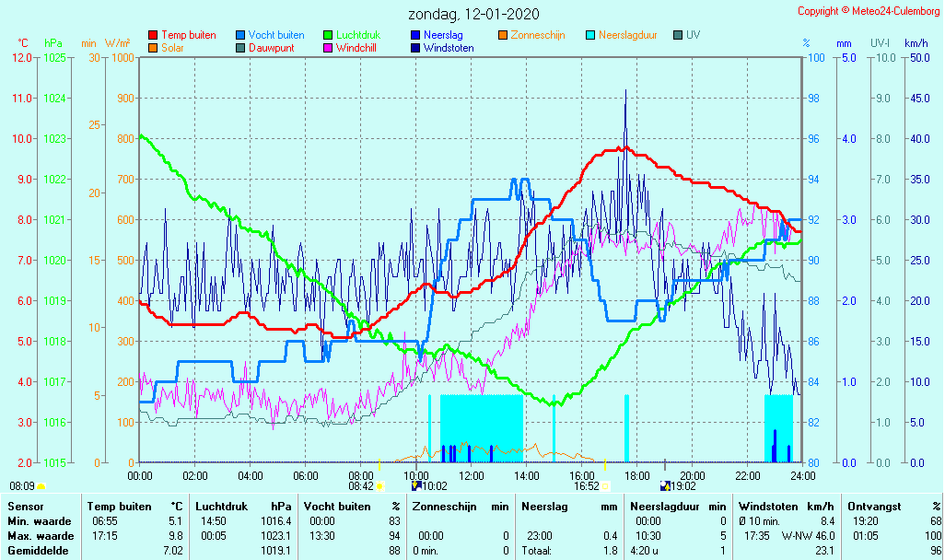The height and width of the screenshot is (560, 945).
Task: Click the moon icon beside 10:02
Action: point(416,485)
